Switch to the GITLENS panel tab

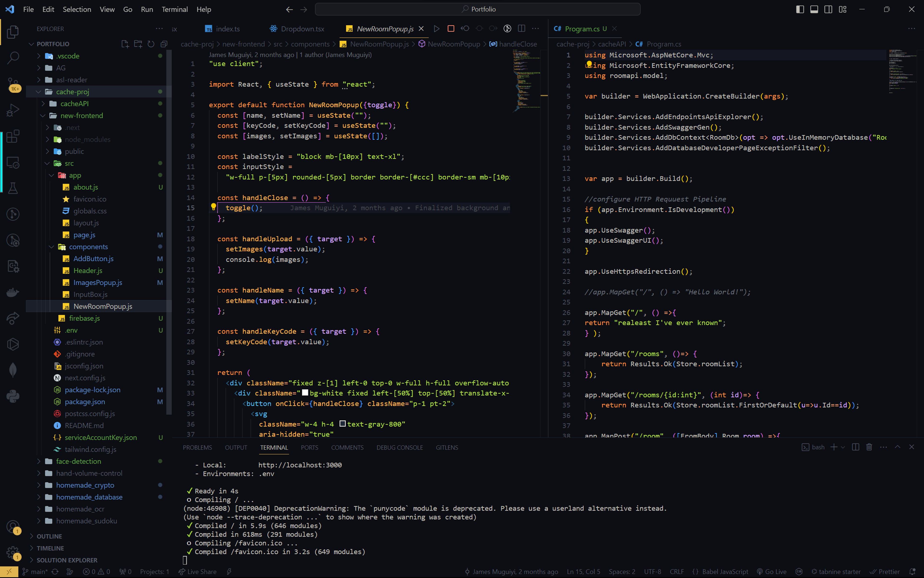447,447
